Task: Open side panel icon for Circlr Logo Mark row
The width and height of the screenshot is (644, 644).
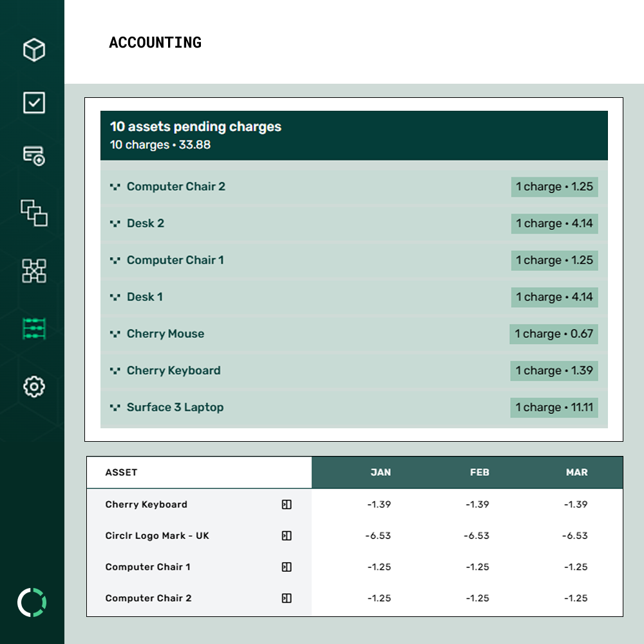Action: click(x=287, y=536)
